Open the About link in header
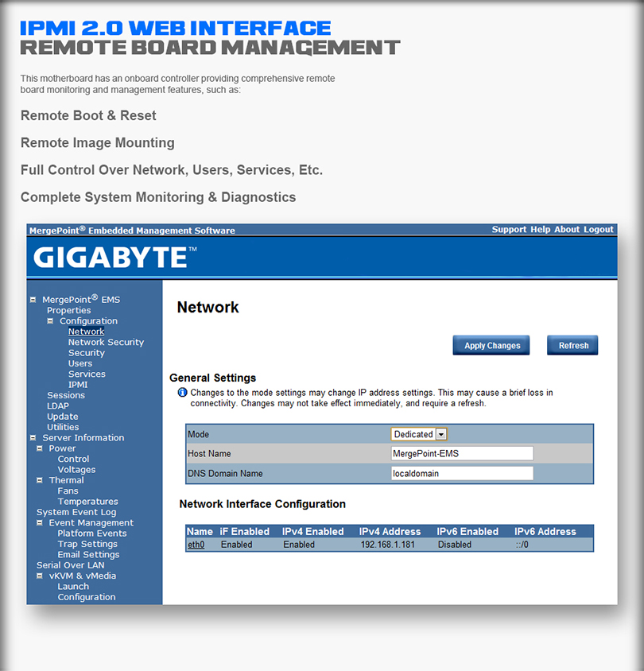This screenshot has width=644, height=671. (x=567, y=230)
